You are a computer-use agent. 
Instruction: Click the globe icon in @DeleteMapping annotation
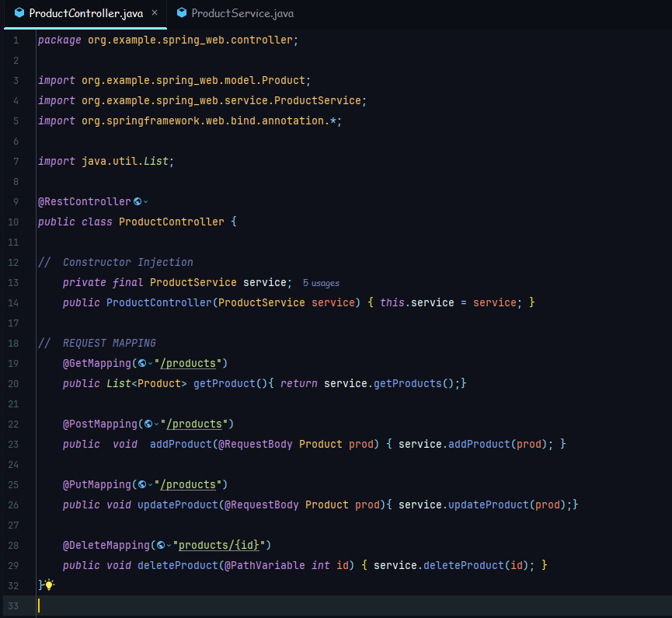[x=161, y=545]
